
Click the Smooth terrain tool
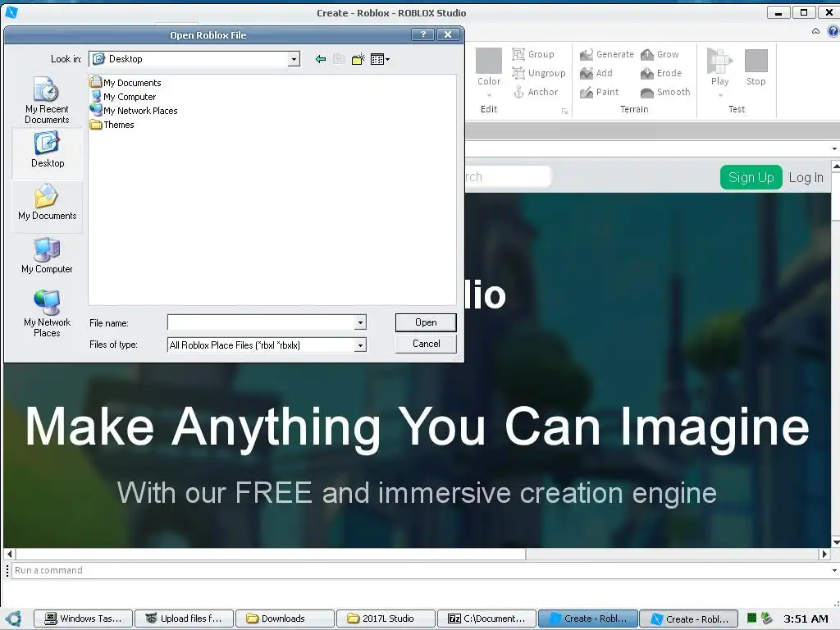[664, 92]
